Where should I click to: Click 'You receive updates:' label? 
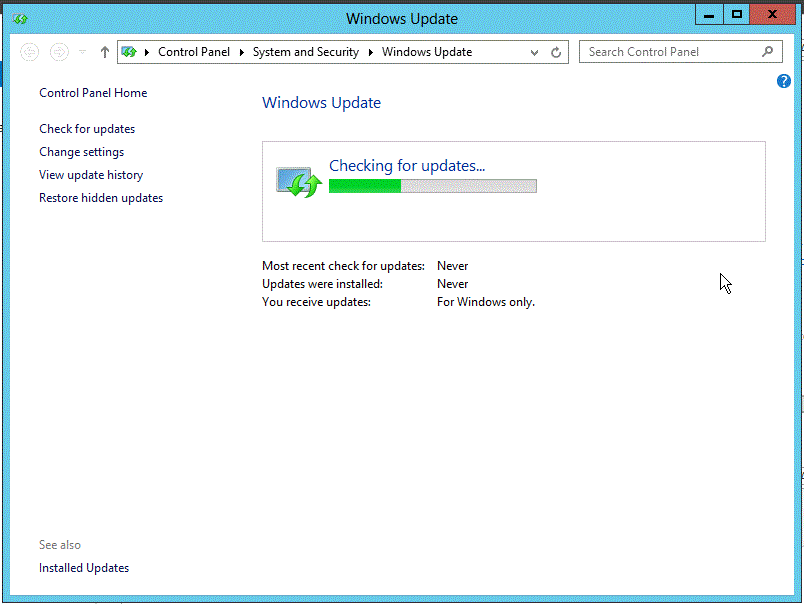[316, 301]
